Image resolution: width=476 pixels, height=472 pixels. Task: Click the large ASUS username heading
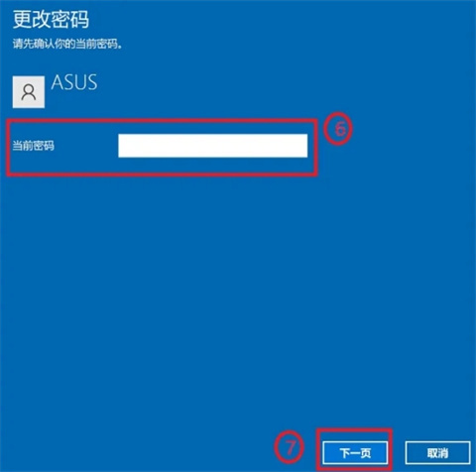pos(74,82)
